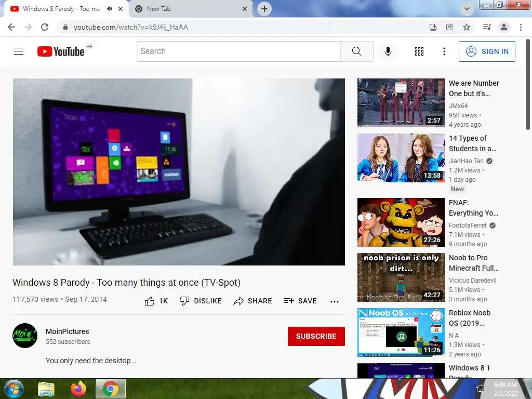Open '14 Types of Students in a...' title
The width and height of the screenshot is (532, 399).
(472, 143)
